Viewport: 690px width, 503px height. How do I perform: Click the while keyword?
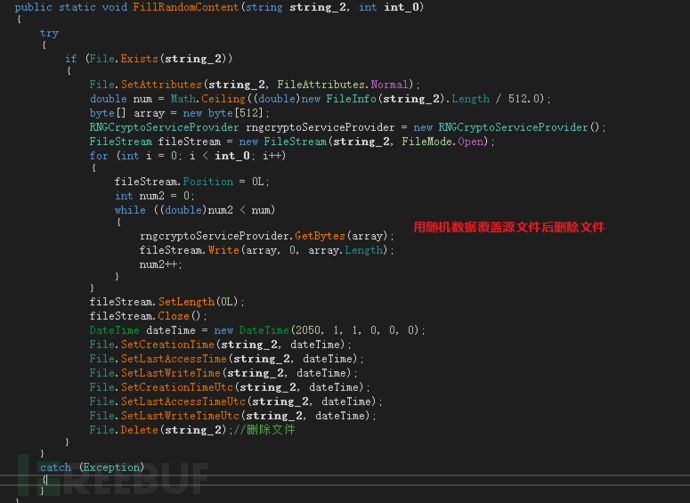[x=130, y=210]
